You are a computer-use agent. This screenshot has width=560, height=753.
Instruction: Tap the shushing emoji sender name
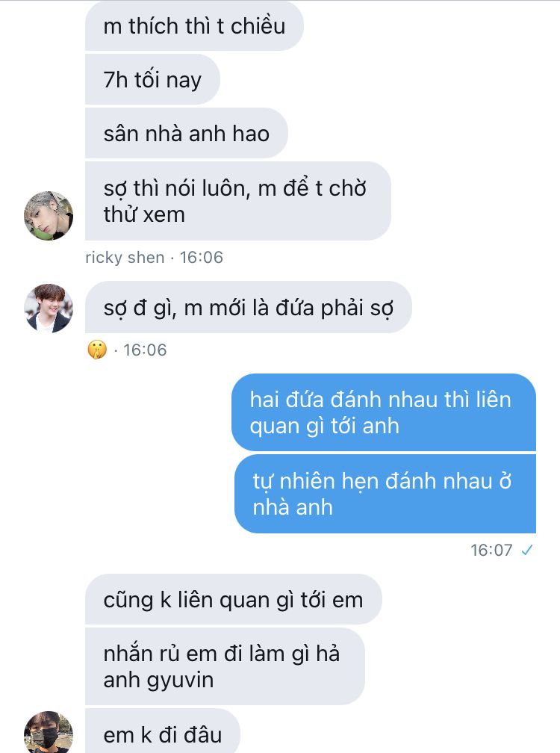97,350
